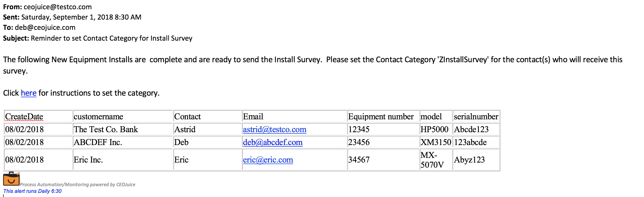Click the Email column header
The image size is (644, 197).
tap(253, 117)
